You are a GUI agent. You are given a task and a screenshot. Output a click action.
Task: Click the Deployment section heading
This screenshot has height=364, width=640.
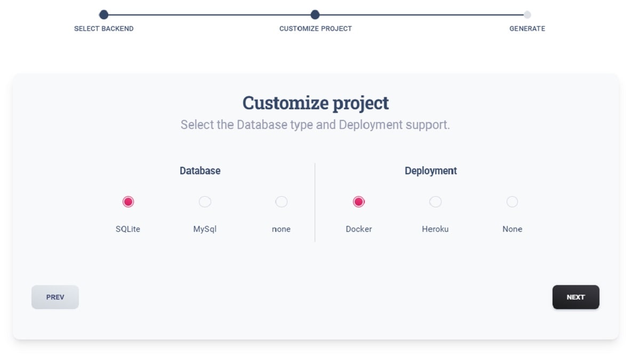(430, 171)
